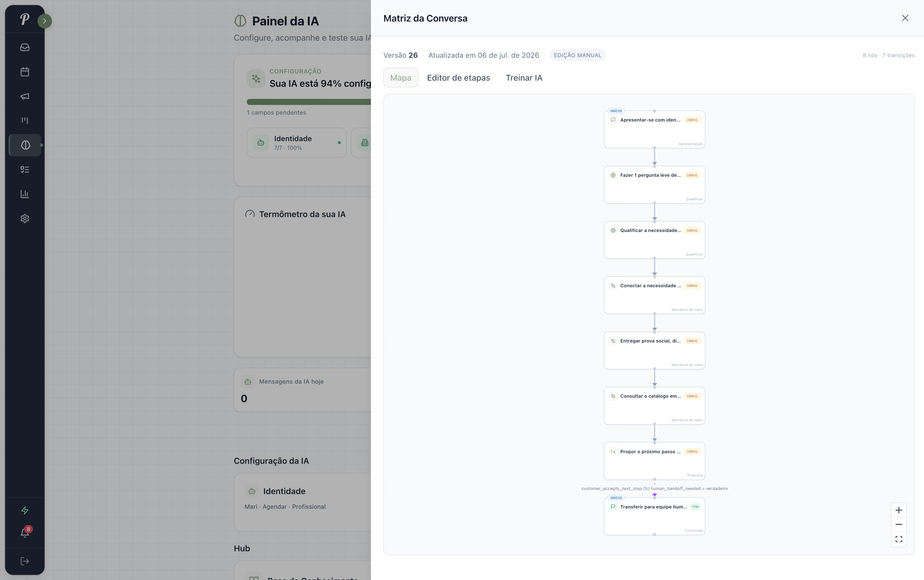Select the 'Entregar prova social, di...' node
924x580 pixels.
click(x=654, y=350)
